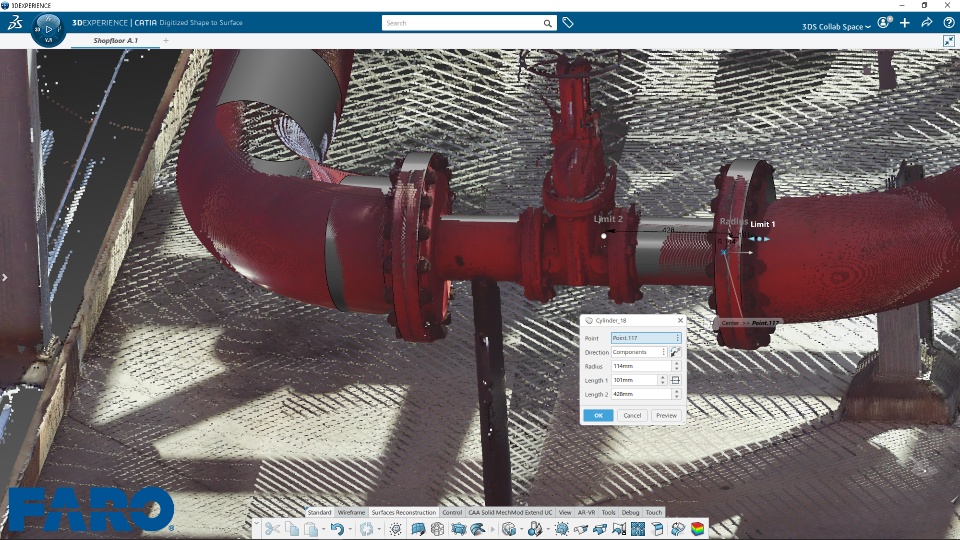The image size is (960, 540).
Task: Toggle the mirrored extent icon beside Length 1
Action: (675, 380)
